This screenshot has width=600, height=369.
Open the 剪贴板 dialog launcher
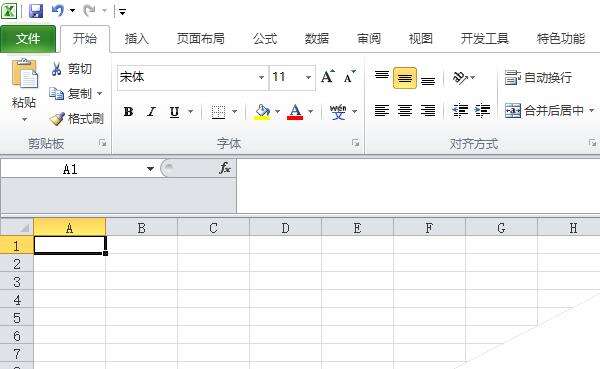point(102,143)
